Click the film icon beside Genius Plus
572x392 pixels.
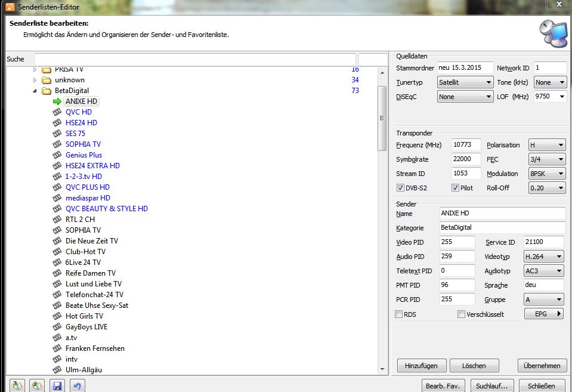click(57, 155)
